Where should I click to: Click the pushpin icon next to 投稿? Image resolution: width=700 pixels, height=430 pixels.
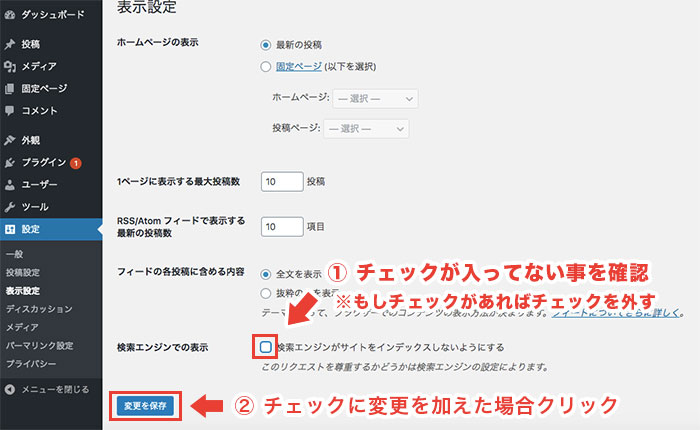click(10, 44)
